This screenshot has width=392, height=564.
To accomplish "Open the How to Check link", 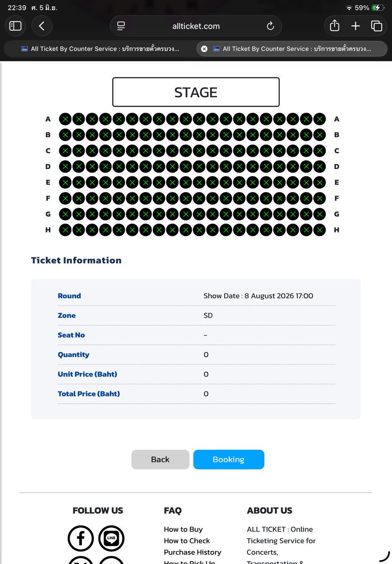I will coord(187,541).
